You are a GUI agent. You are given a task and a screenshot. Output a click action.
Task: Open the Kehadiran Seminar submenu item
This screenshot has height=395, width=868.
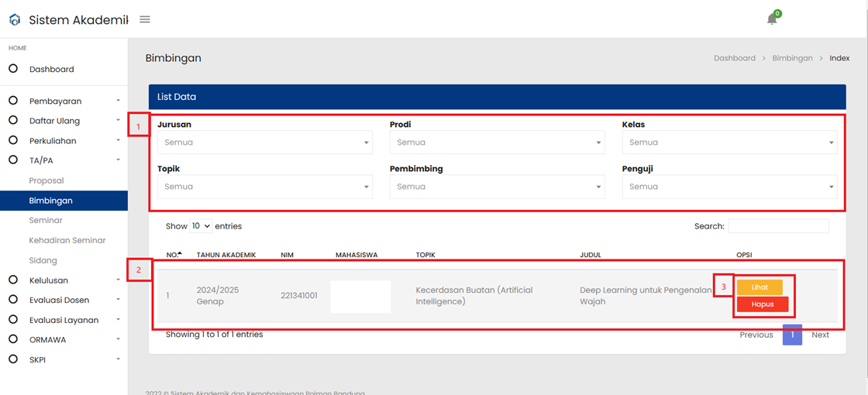(67, 240)
